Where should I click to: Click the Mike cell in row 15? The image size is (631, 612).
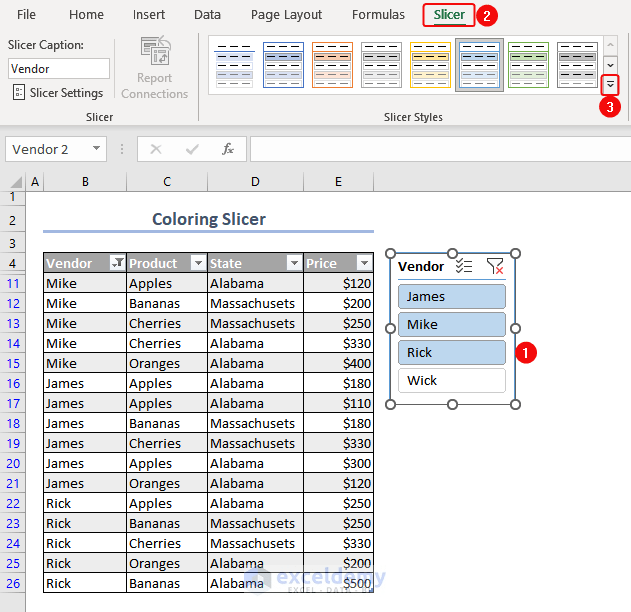[85, 363]
